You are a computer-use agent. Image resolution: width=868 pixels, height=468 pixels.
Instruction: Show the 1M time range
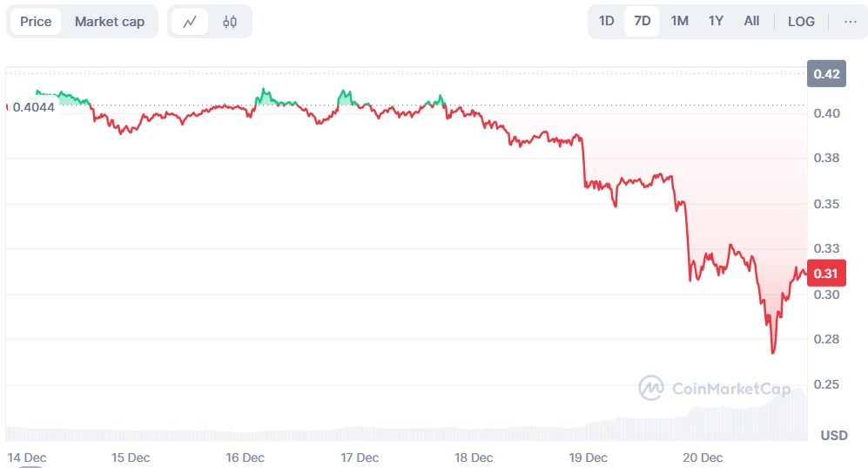pyautogui.click(x=680, y=21)
